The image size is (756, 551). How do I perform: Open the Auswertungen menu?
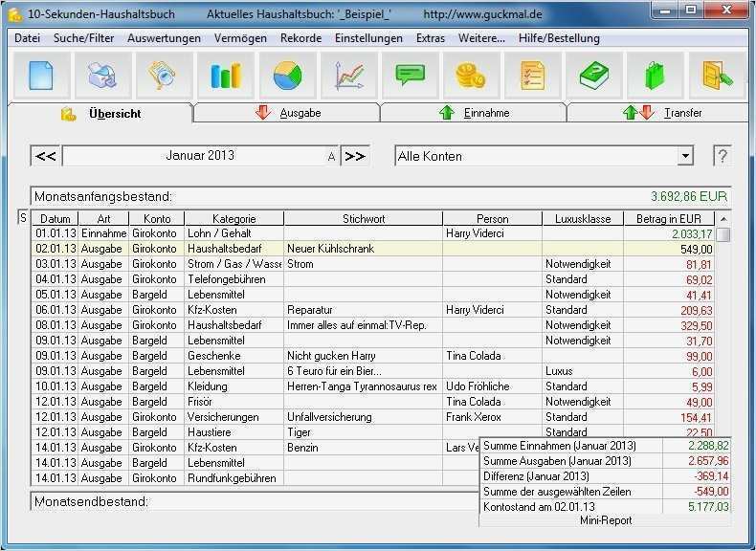(164, 38)
